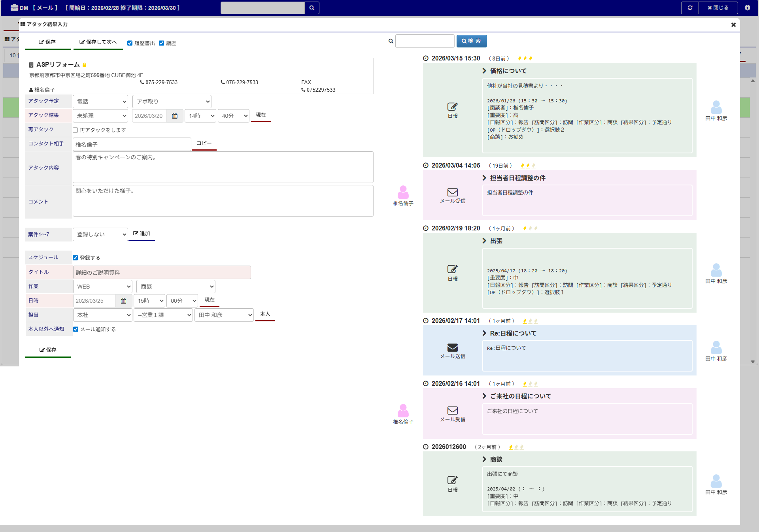Click the importance flame rating on 2026/03/15 entry
Screen dimensions: 759x532
(525, 58)
